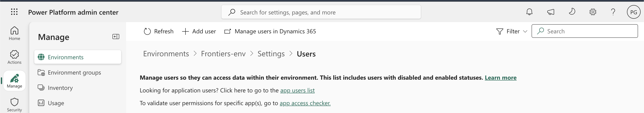
Task: Open notifications bell icon
Action: [529, 12]
